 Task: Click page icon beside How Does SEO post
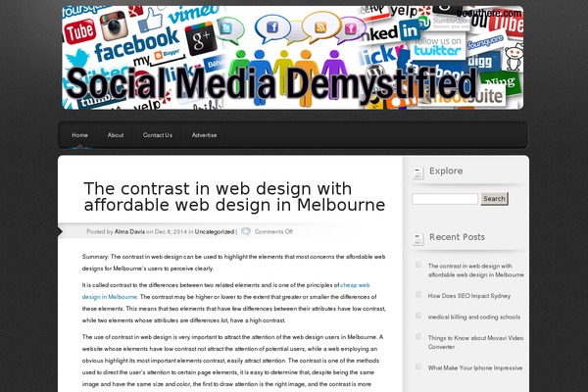tap(418, 294)
